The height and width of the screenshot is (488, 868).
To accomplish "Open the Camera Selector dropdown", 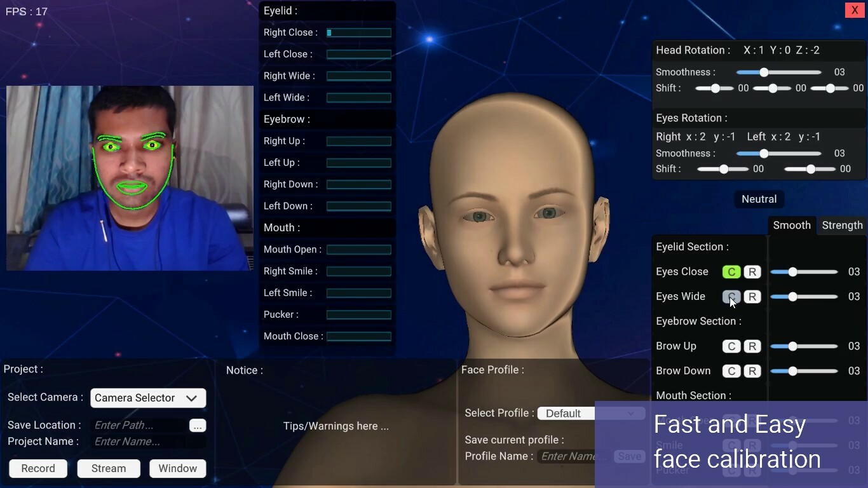I will [147, 398].
